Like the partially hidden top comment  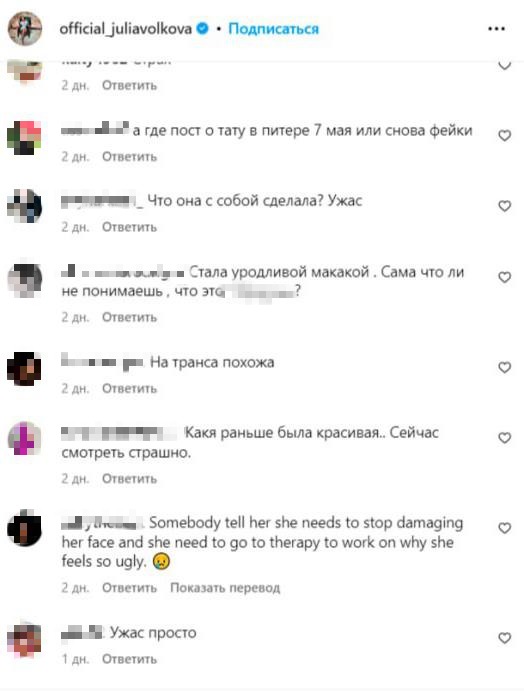pyautogui.click(x=505, y=65)
